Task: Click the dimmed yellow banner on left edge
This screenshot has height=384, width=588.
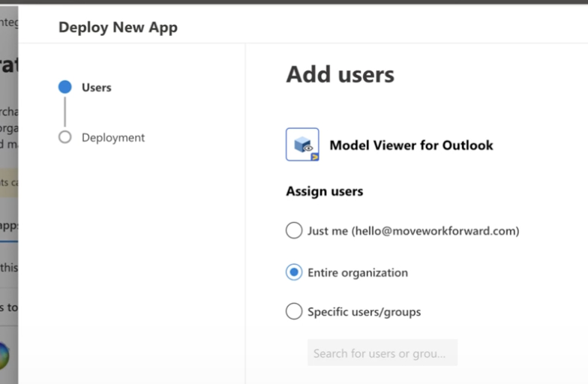Action: tap(8, 182)
